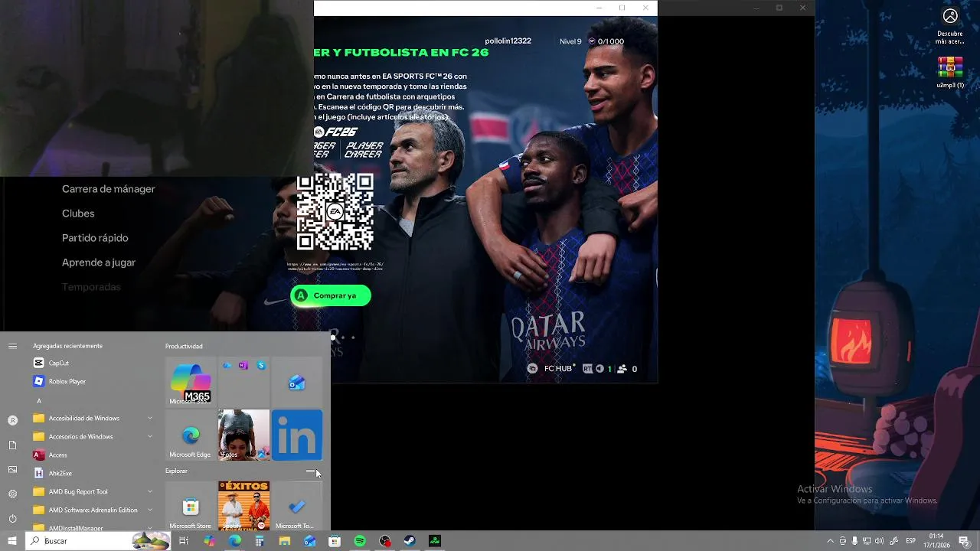
Task: Click the friends online counter icon
Action: pyautogui.click(x=622, y=369)
